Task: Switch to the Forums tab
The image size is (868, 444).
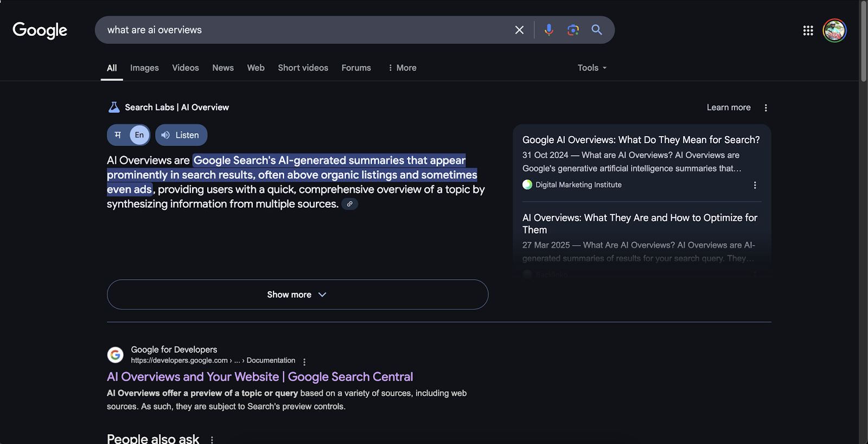Action: click(356, 68)
